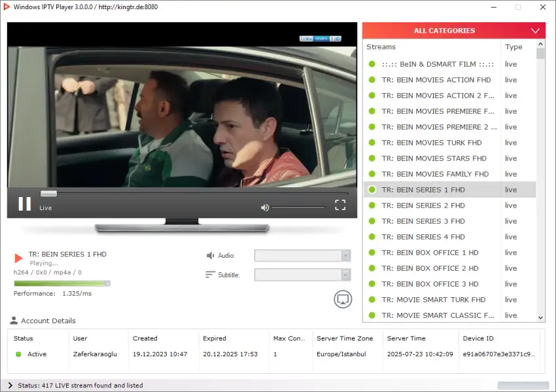The width and height of the screenshot is (556, 392).
Task: Click the green dot beside BEIN MOVIES TURK FHD
Action: (372, 143)
